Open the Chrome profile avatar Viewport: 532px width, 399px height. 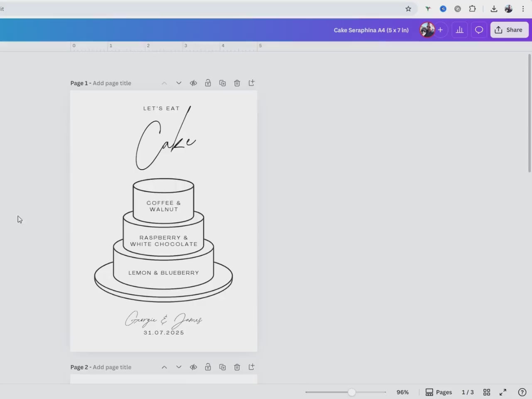pyautogui.click(x=508, y=9)
